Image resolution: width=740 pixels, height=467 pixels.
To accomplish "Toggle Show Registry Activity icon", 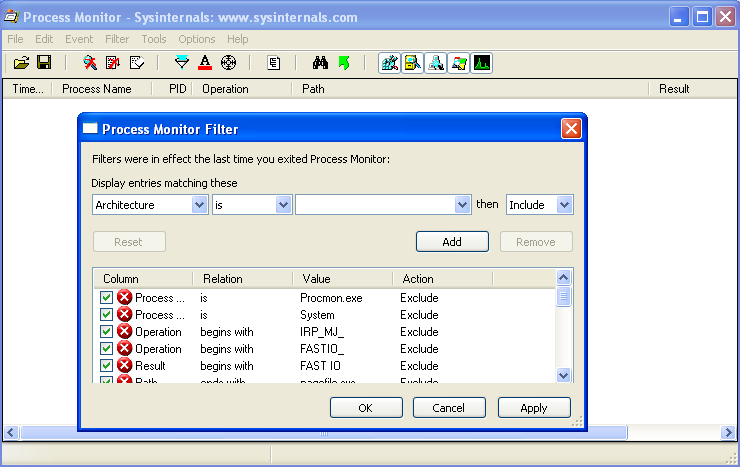I will [390, 63].
